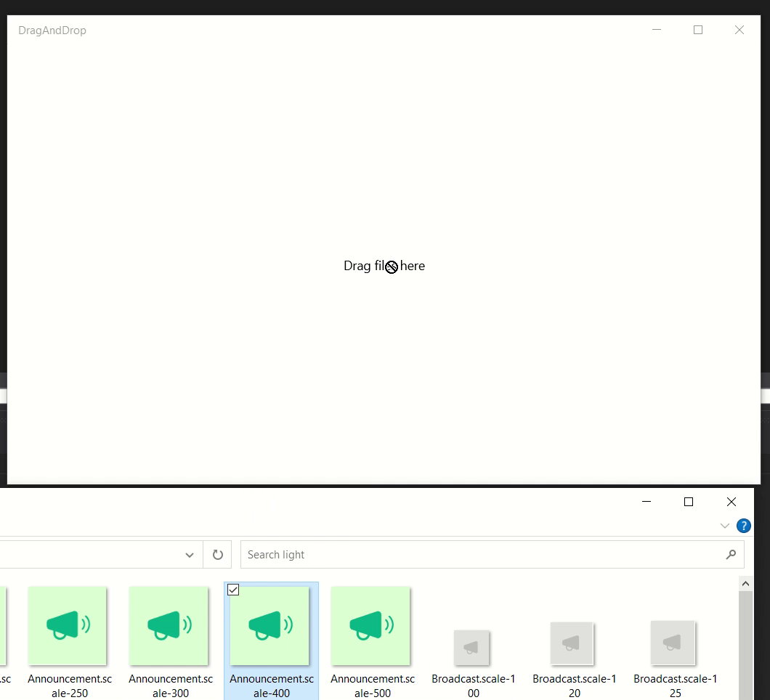770x700 pixels.
Task: Select the Broadcast.scale-125 file icon
Action: [x=674, y=644]
